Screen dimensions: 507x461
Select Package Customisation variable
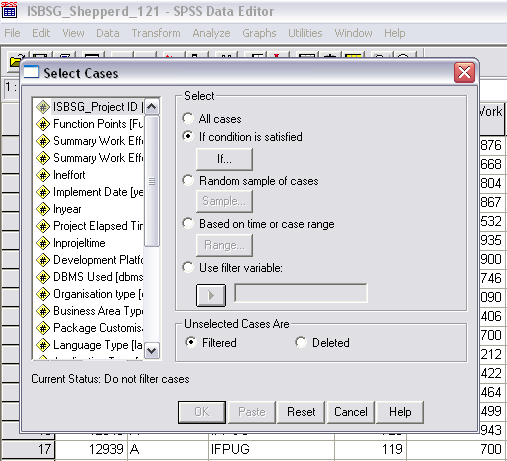point(89,328)
